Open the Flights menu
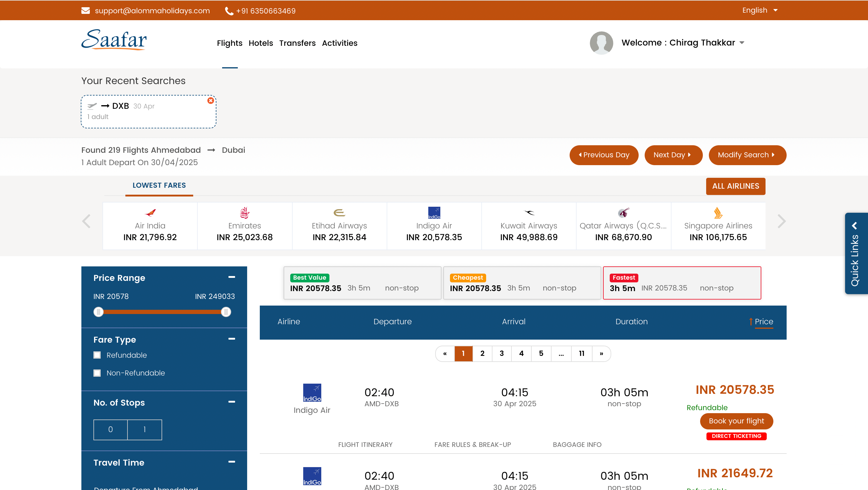 coord(229,43)
